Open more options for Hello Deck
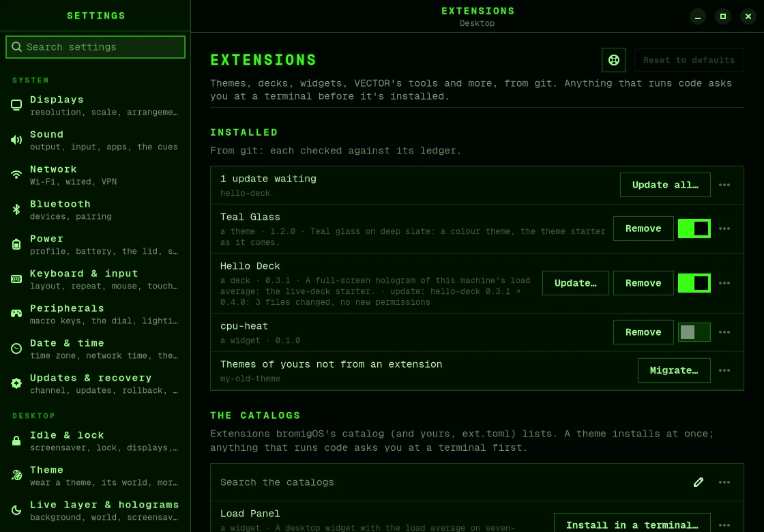This screenshot has width=764, height=532. tap(724, 283)
